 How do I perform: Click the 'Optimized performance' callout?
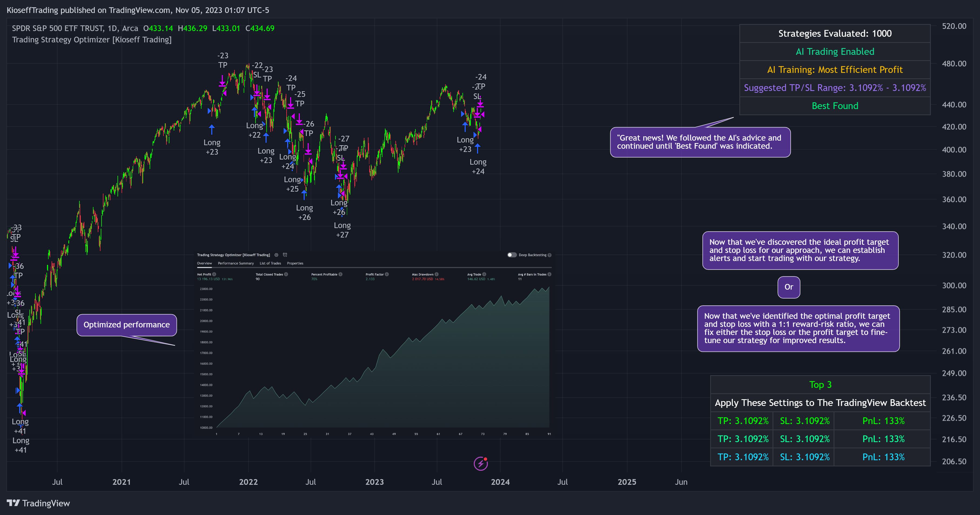tap(127, 325)
